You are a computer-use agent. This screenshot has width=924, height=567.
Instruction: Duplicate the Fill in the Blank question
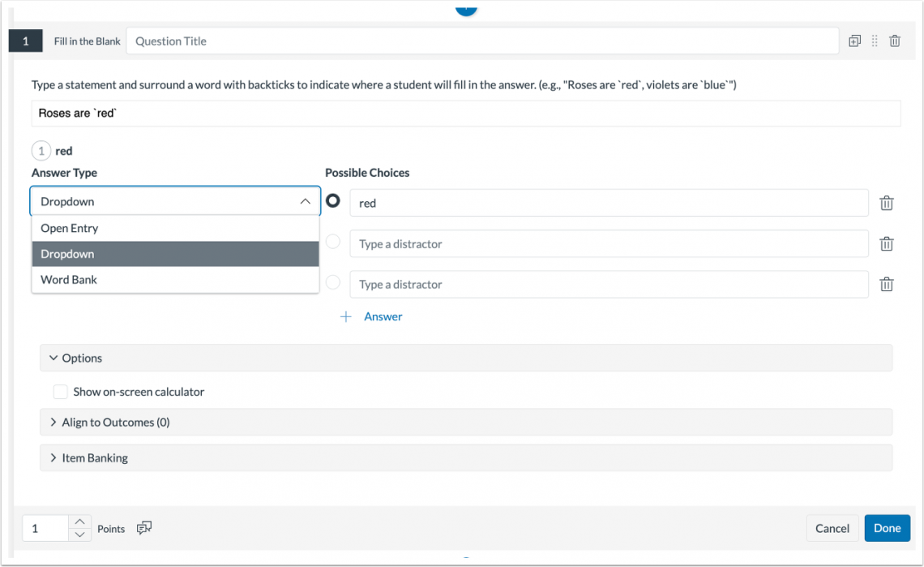click(x=854, y=40)
